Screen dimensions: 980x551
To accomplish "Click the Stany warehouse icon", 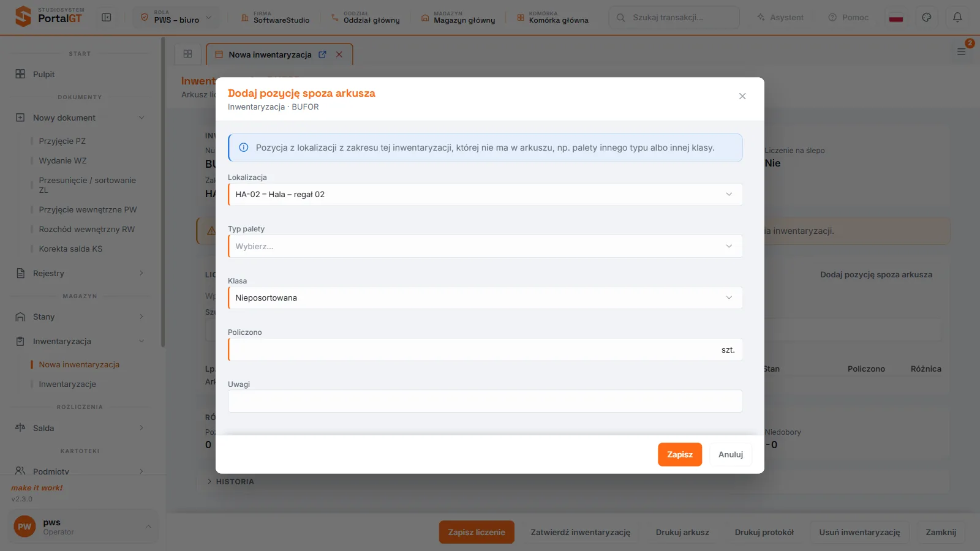I will [20, 317].
